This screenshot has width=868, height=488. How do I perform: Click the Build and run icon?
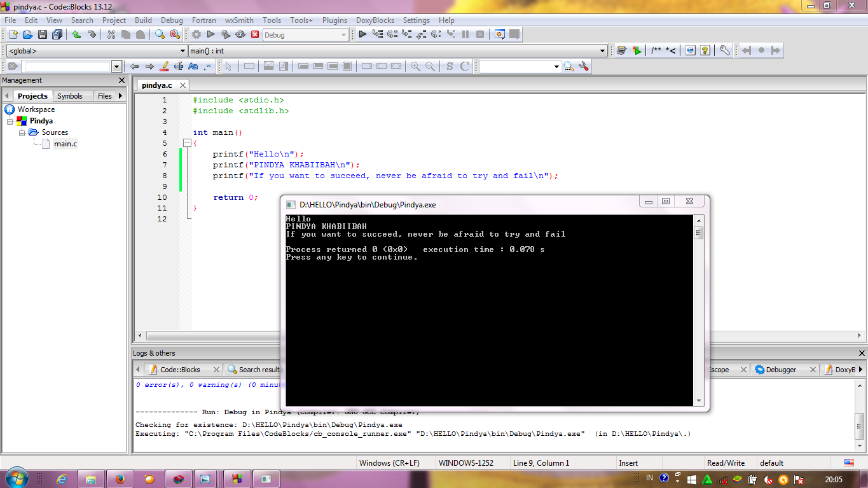click(x=226, y=34)
